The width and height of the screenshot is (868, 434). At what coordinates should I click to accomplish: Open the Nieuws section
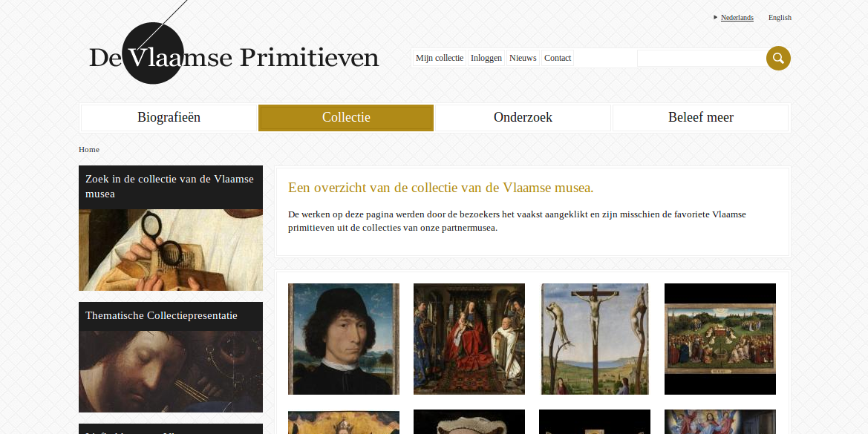tap(523, 58)
